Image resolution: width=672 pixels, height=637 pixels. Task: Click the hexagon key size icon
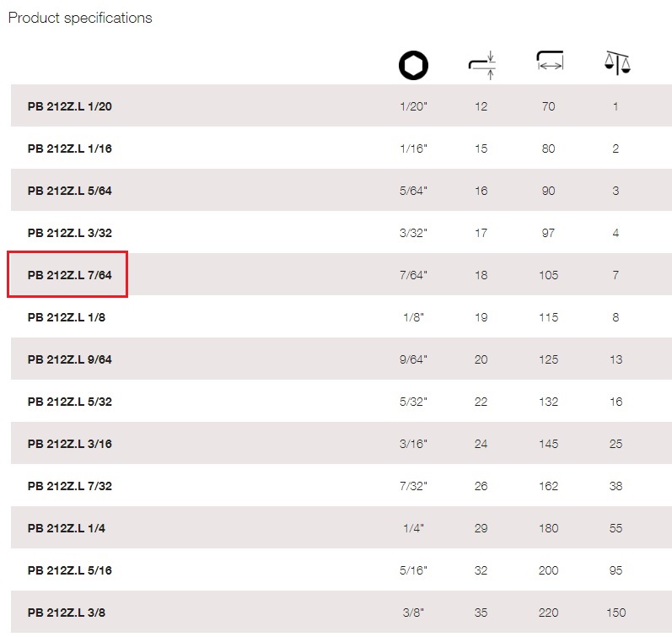pyautogui.click(x=413, y=65)
